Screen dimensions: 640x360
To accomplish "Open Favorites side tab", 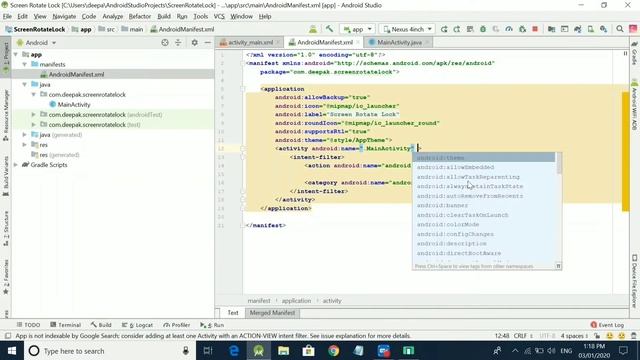I will (6, 277).
